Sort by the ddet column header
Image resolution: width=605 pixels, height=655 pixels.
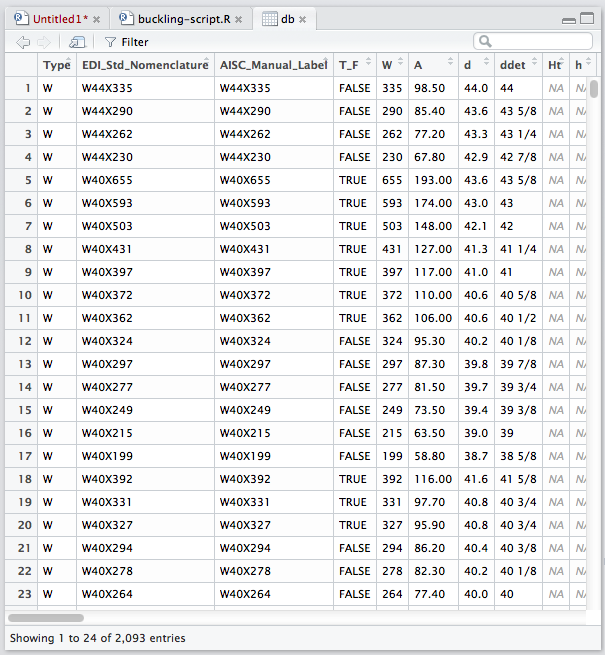point(518,65)
